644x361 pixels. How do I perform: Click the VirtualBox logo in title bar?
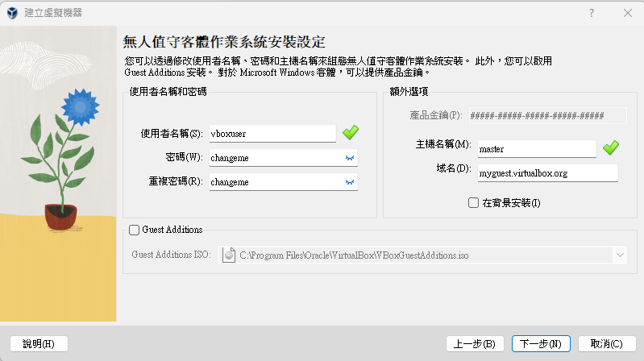pyautogui.click(x=12, y=13)
